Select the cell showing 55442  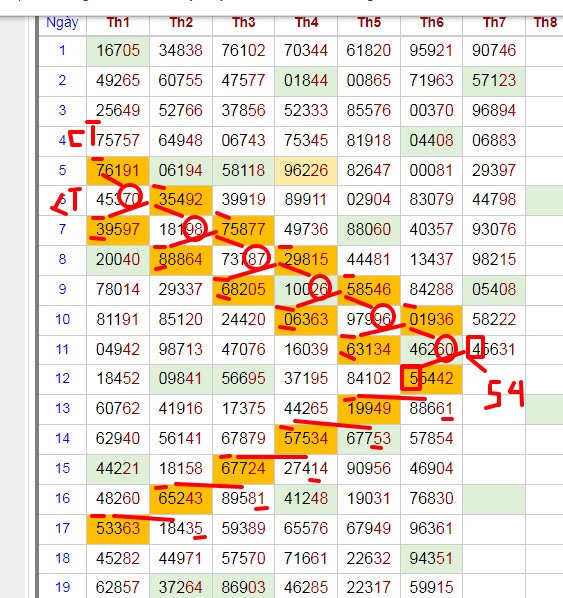[431, 379]
